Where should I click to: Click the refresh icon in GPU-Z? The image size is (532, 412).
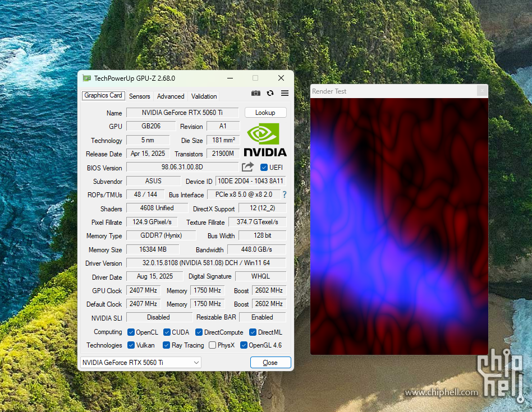[270, 93]
